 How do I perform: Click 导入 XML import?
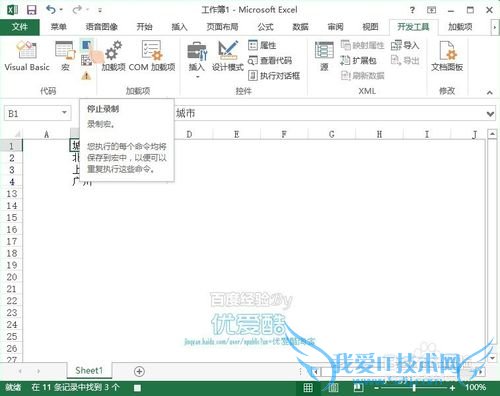pos(405,45)
